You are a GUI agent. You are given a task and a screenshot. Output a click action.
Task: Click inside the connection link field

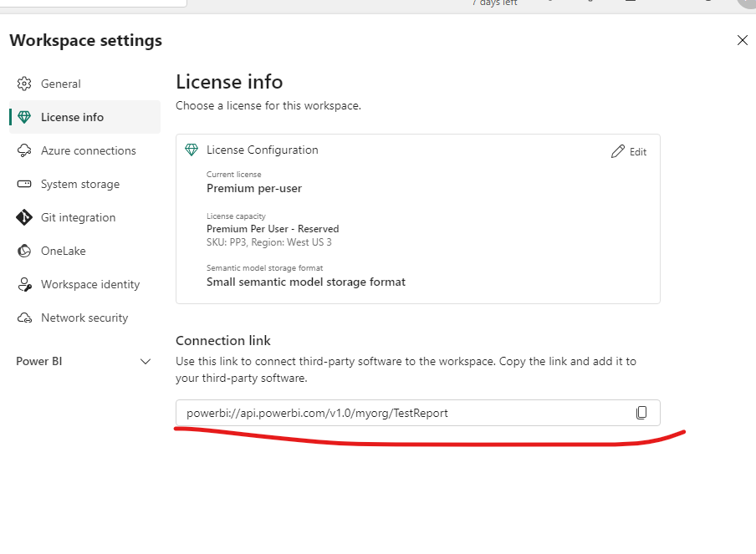417,413
